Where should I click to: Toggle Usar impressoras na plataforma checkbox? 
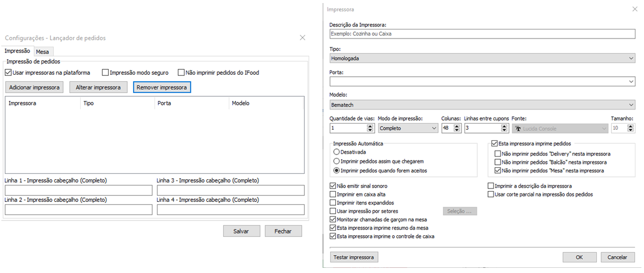8,73
